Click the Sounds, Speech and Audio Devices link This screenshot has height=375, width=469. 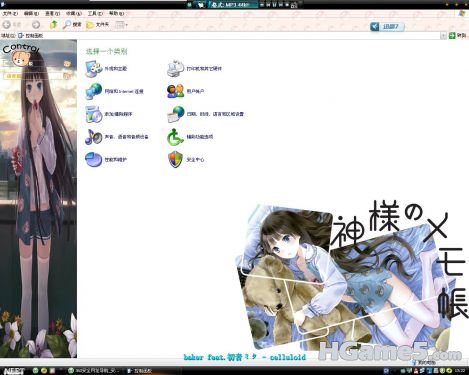pos(126,137)
